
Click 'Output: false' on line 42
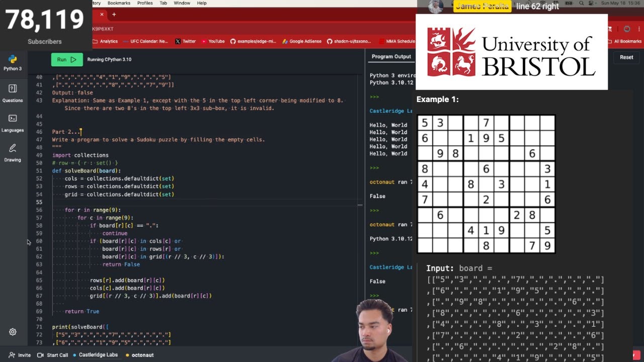[72, 93]
